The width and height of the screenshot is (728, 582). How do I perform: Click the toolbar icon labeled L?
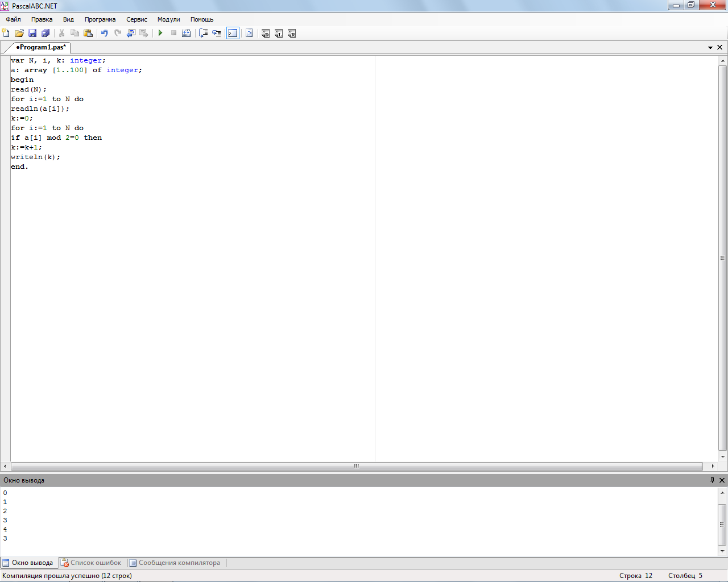279,33
